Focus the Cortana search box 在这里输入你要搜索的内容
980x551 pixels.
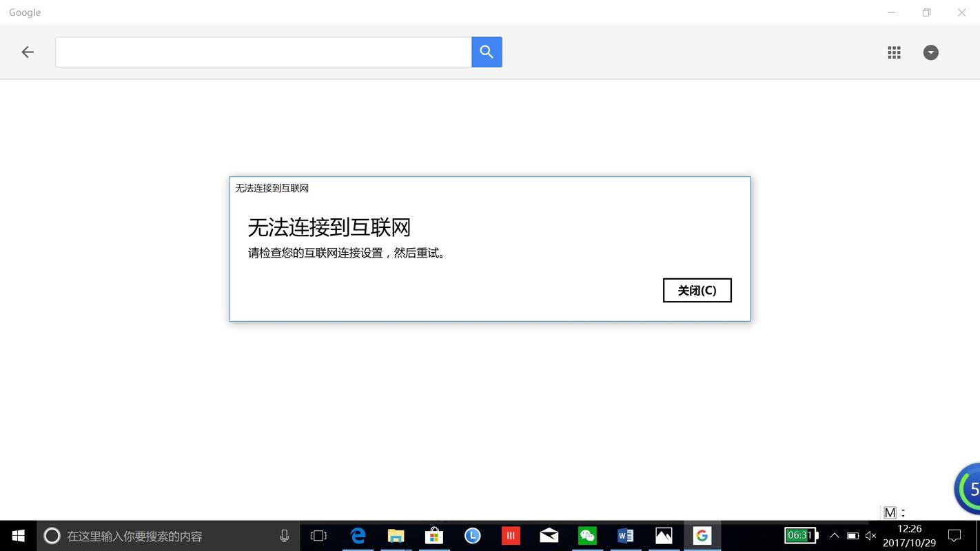(168, 536)
